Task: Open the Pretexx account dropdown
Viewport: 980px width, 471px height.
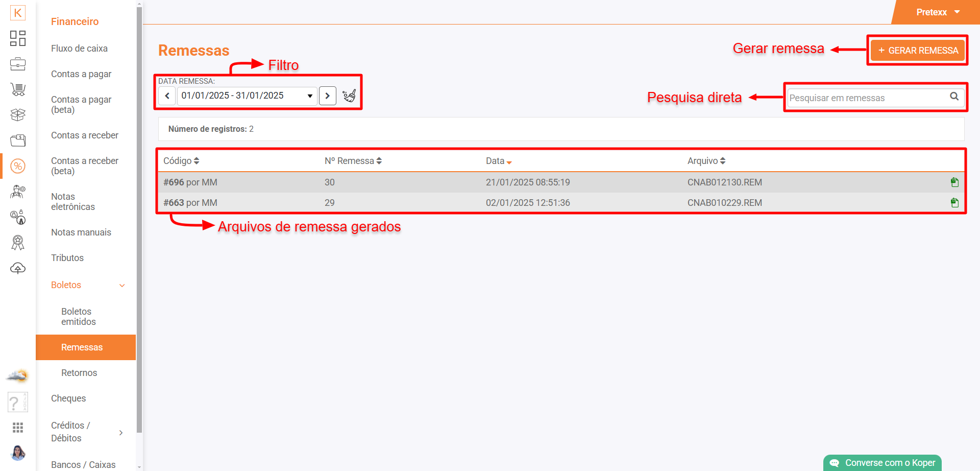Action: pos(937,12)
